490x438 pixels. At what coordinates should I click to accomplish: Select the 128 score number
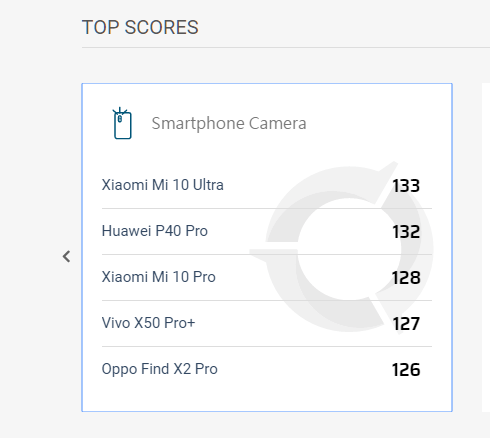(x=406, y=278)
